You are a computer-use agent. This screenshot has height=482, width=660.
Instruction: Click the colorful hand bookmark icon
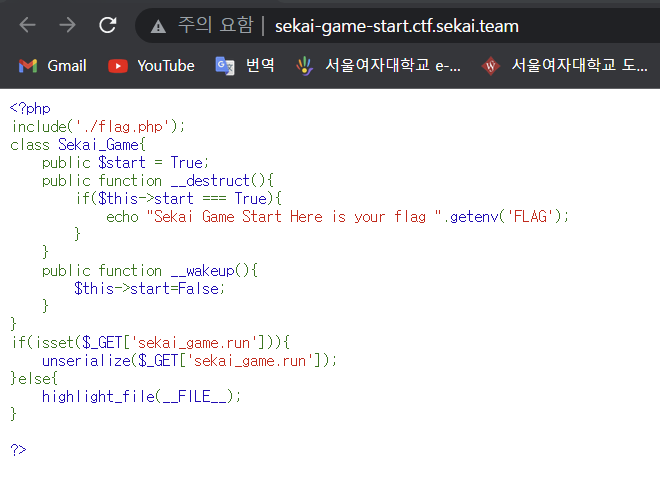(x=304, y=66)
